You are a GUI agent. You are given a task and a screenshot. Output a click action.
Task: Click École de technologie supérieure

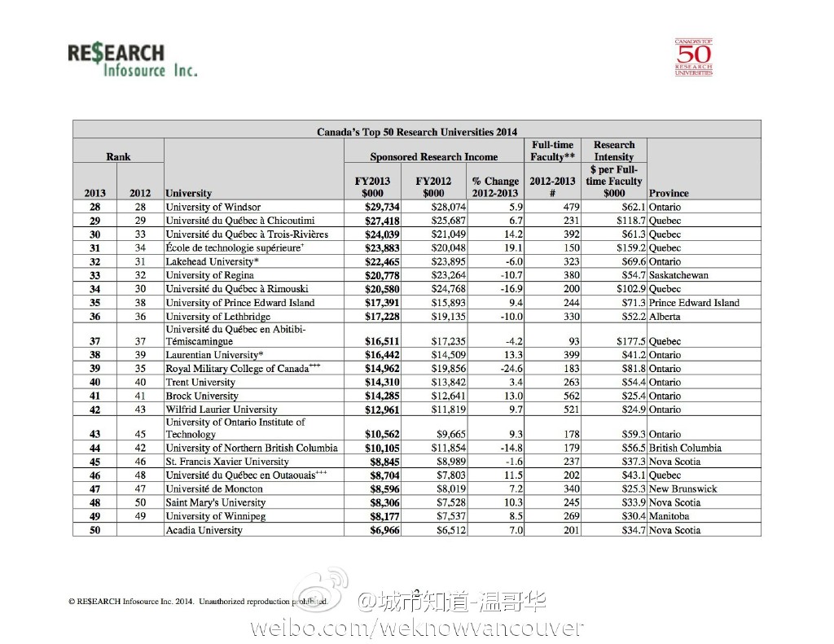pos(235,248)
